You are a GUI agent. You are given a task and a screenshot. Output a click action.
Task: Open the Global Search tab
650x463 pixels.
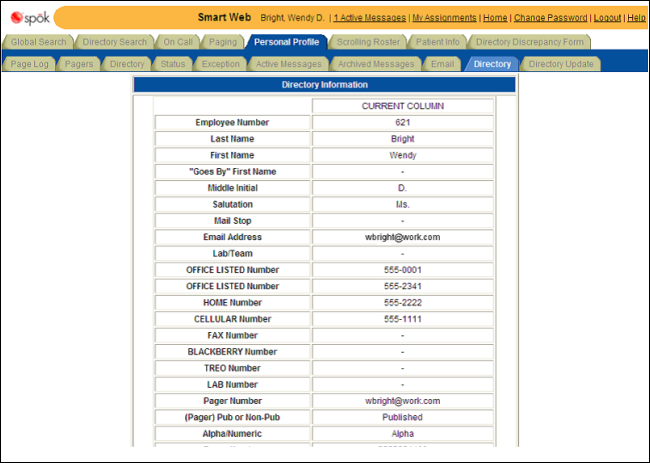click(38, 42)
